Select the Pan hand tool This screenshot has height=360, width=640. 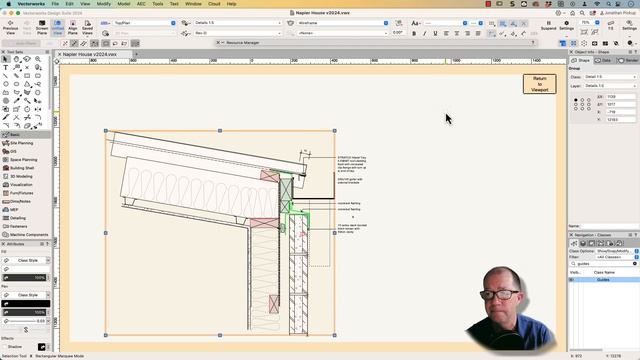tap(16, 59)
